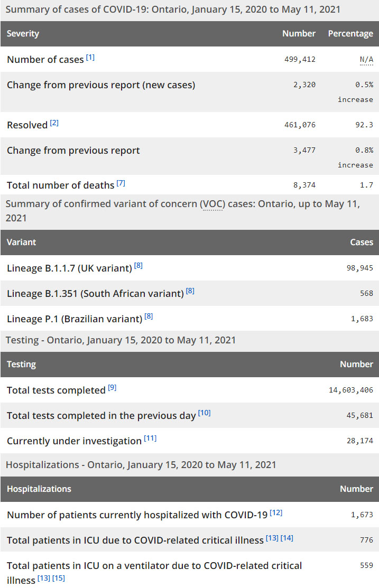379x588 pixels.
Task: Click footnote 13 on the ventilator row
Action: 44,578
